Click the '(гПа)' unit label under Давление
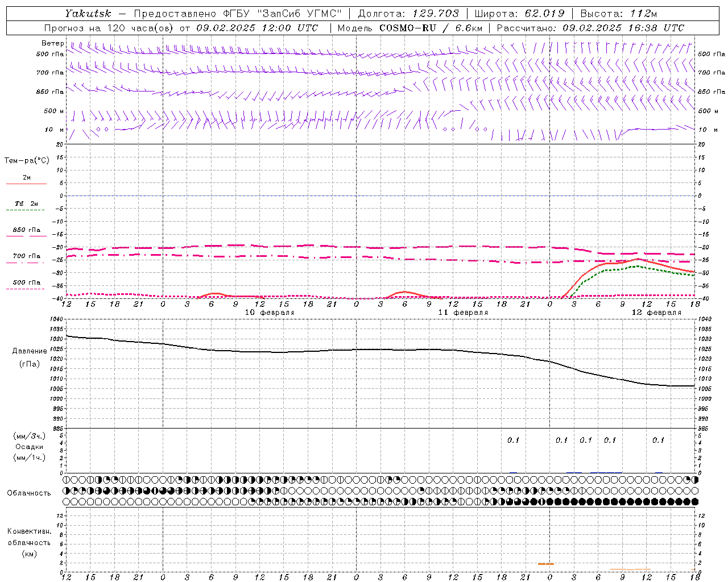This screenshot has height=582, width=728. click(x=30, y=364)
